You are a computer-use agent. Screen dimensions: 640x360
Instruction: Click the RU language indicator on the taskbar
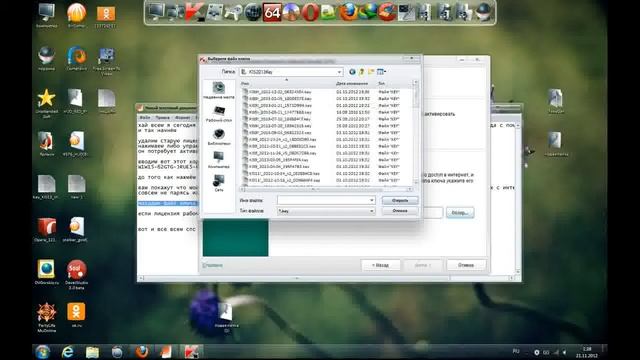[x=516, y=351]
